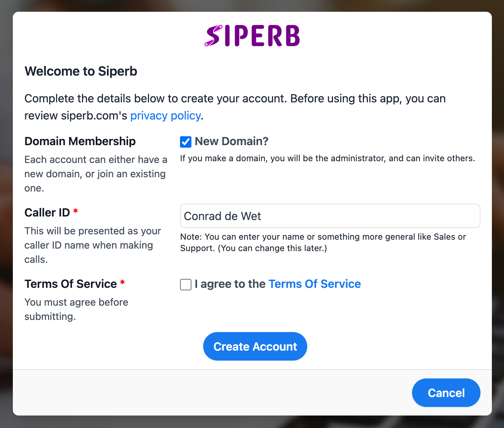
Task: Click the note text below Caller ID field
Action: (323, 243)
